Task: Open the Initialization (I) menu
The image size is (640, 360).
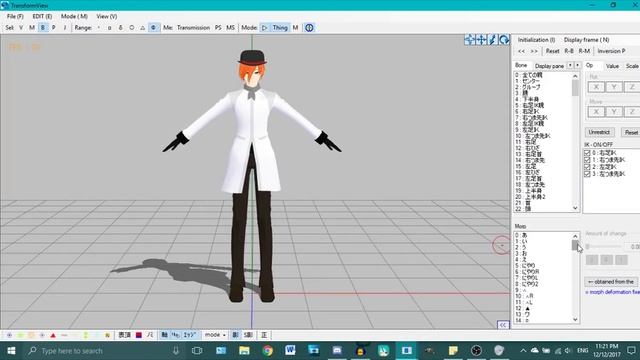Action: (536, 40)
